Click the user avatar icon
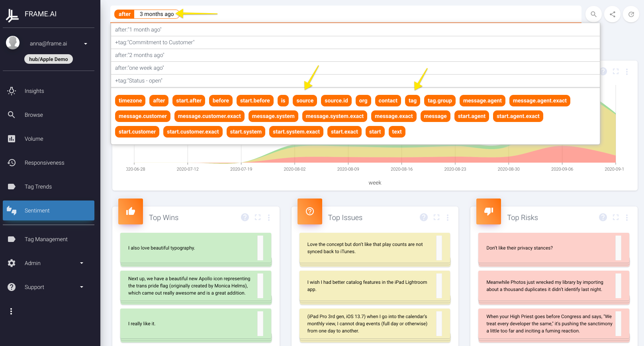The height and width of the screenshot is (346, 644). click(x=13, y=43)
